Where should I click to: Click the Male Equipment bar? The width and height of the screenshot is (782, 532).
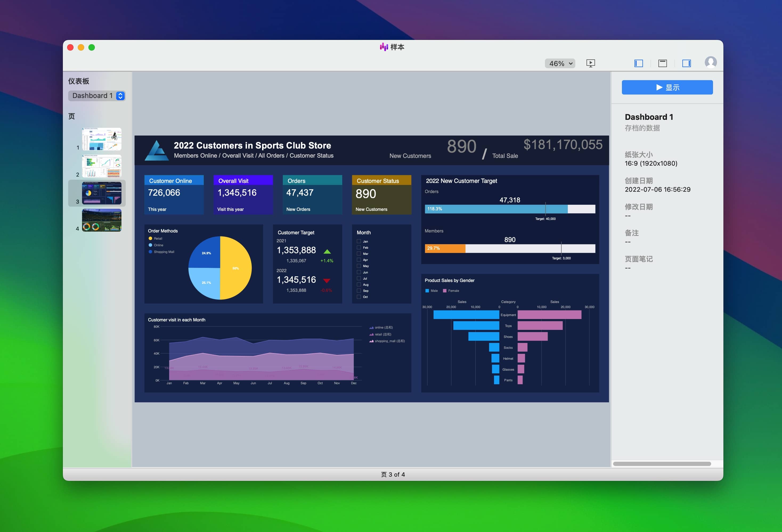click(466, 315)
